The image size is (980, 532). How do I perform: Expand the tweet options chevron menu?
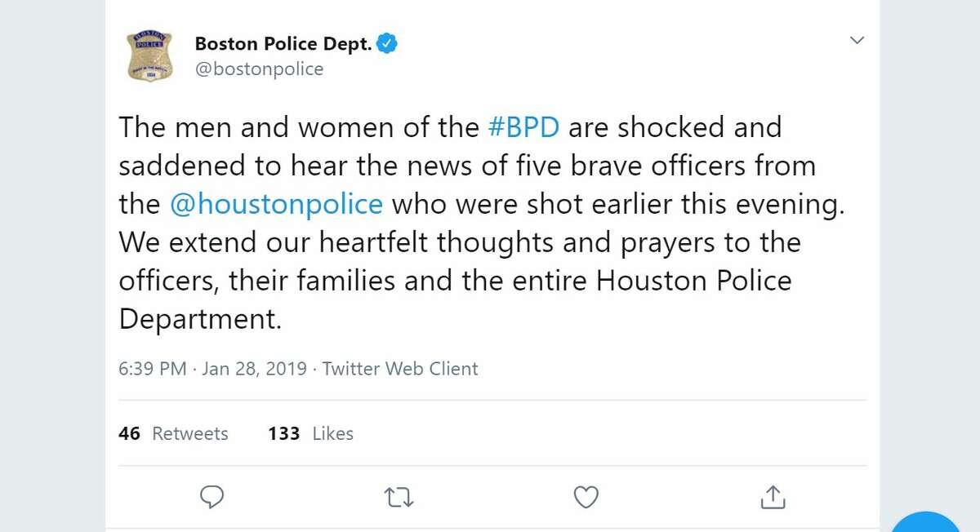(x=857, y=40)
